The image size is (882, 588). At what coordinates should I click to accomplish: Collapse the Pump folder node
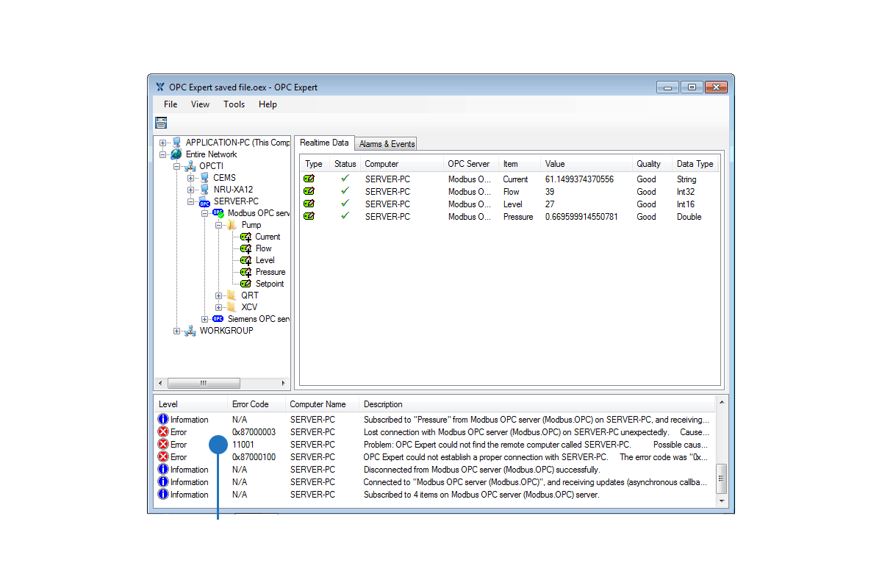(219, 225)
